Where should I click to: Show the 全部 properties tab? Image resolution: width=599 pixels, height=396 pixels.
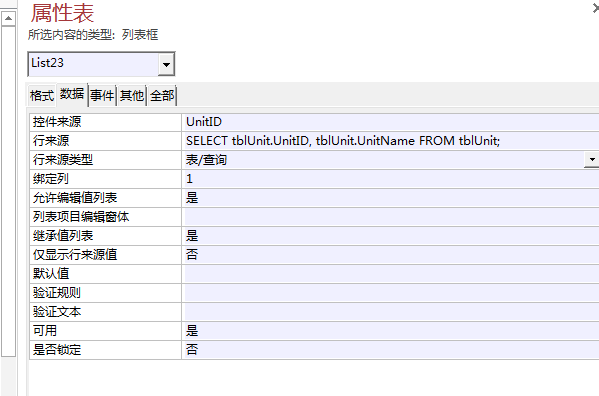(162, 95)
